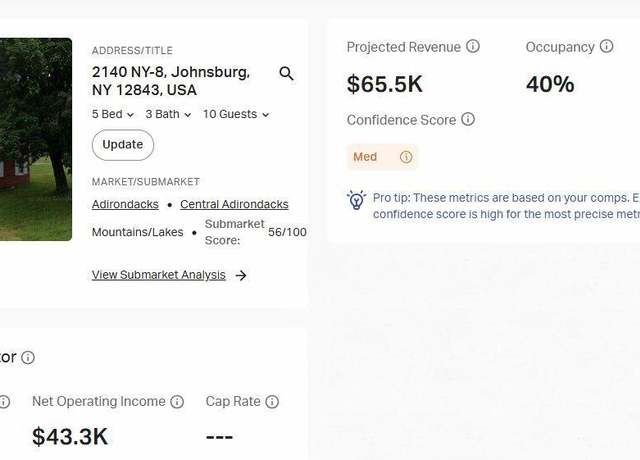Image resolution: width=640 pixels, height=460 pixels.
Task: Click the Cap Rate info icon
Action: [x=272, y=402]
